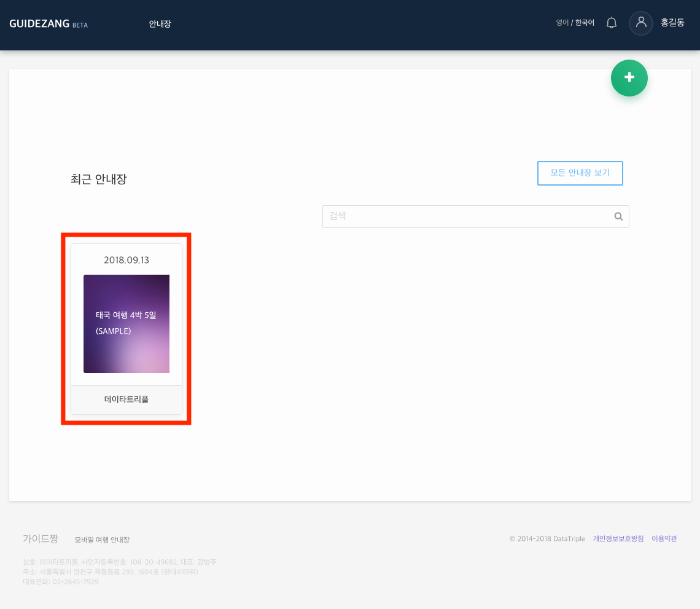Click the card date 2018.09.13

click(x=126, y=260)
